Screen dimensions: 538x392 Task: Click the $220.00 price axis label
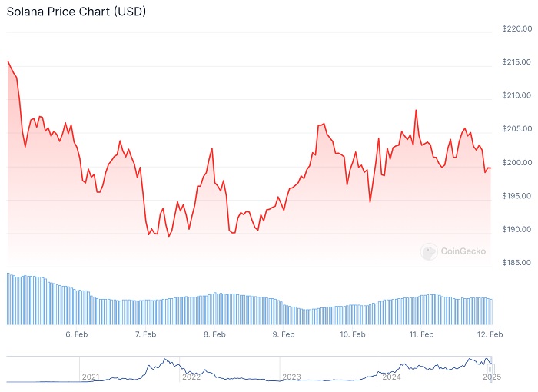click(516, 28)
